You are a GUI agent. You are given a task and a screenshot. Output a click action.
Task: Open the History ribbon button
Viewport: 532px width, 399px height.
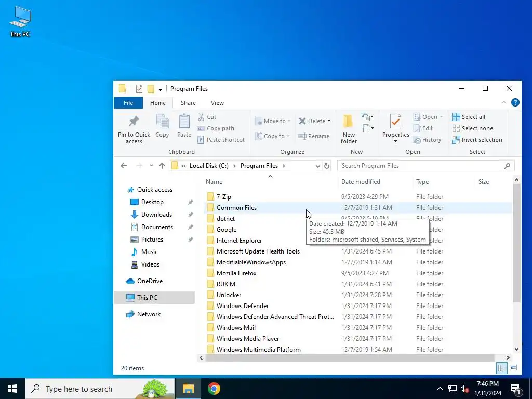(x=427, y=139)
